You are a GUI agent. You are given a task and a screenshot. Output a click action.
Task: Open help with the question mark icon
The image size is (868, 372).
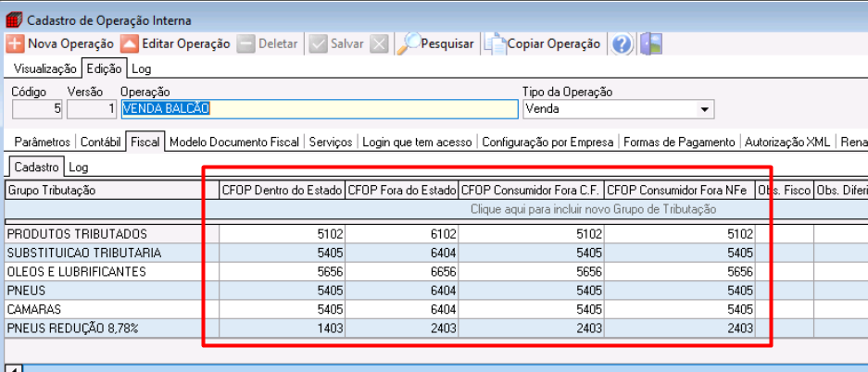pyautogui.click(x=623, y=43)
